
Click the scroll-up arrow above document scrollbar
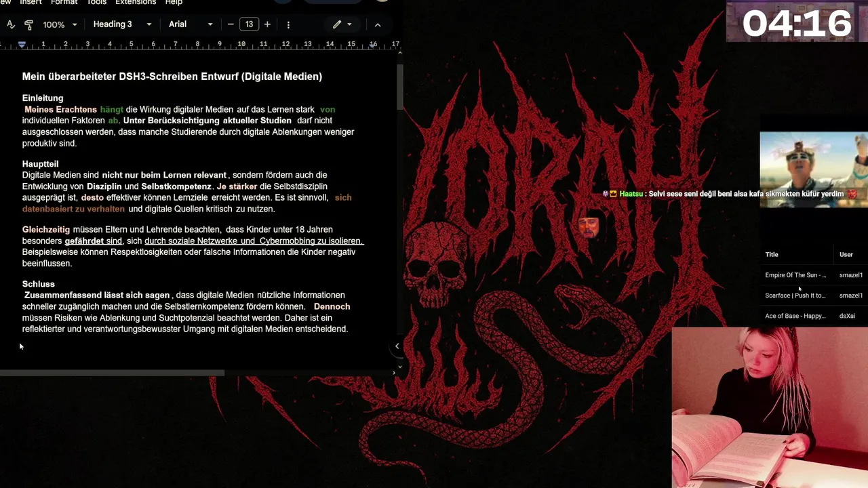(x=399, y=53)
